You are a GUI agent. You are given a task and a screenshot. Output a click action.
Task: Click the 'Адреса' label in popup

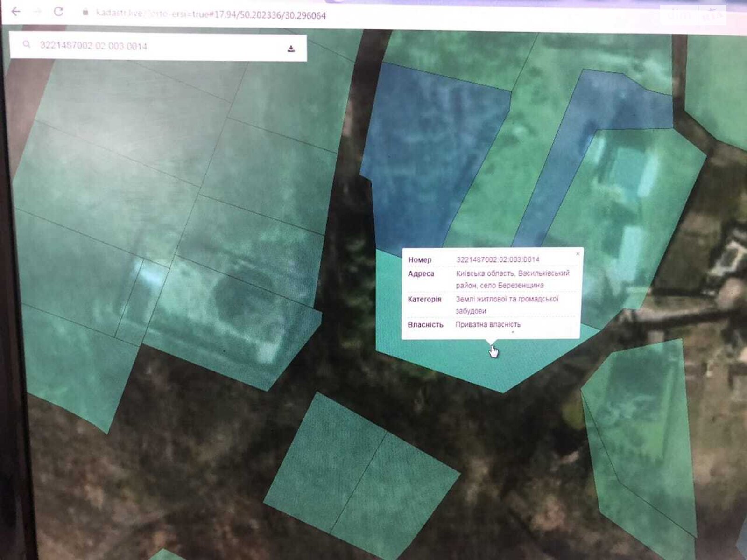(421, 274)
